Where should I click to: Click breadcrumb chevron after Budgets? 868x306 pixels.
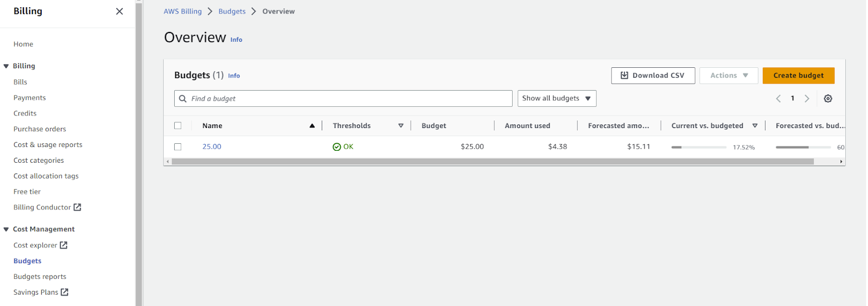(253, 11)
